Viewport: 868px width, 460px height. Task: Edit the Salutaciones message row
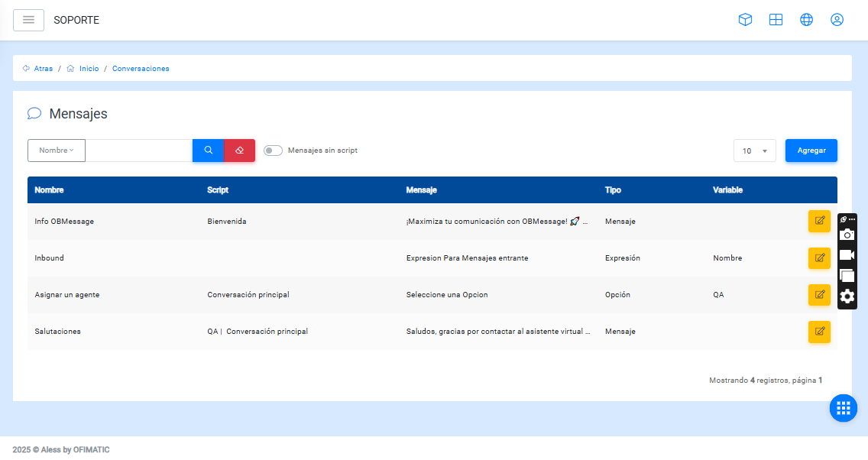[819, 332]
